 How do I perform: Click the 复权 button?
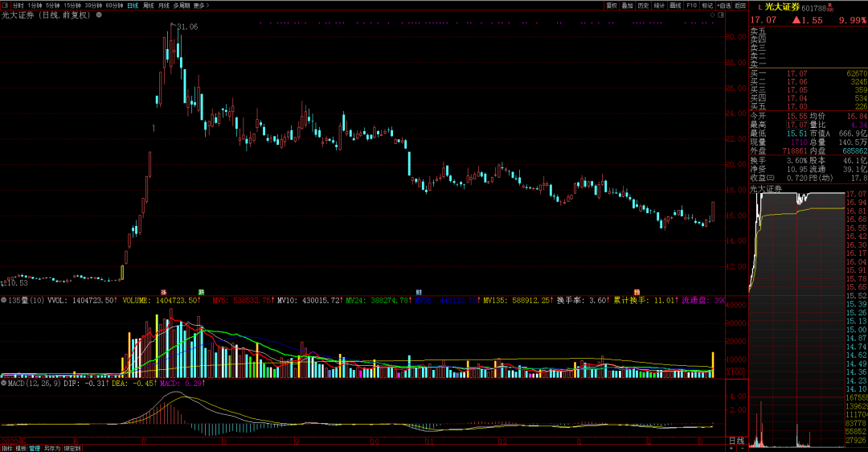tap(611, 6)
